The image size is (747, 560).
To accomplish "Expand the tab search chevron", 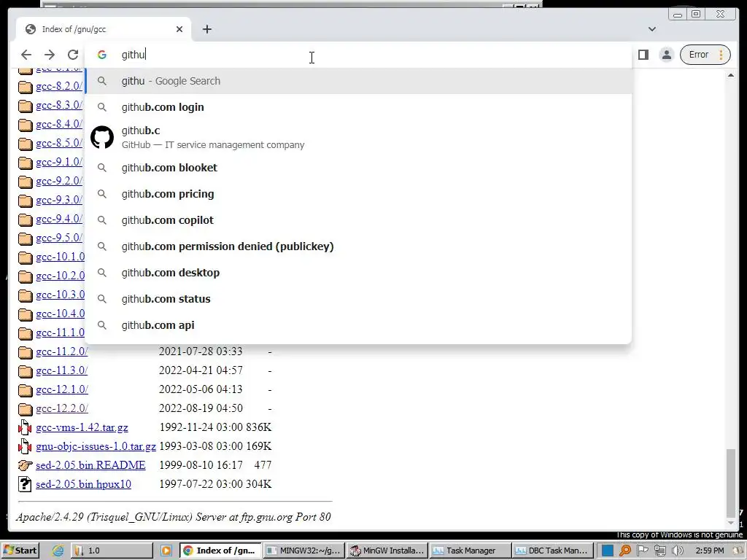I will point(651,29).
